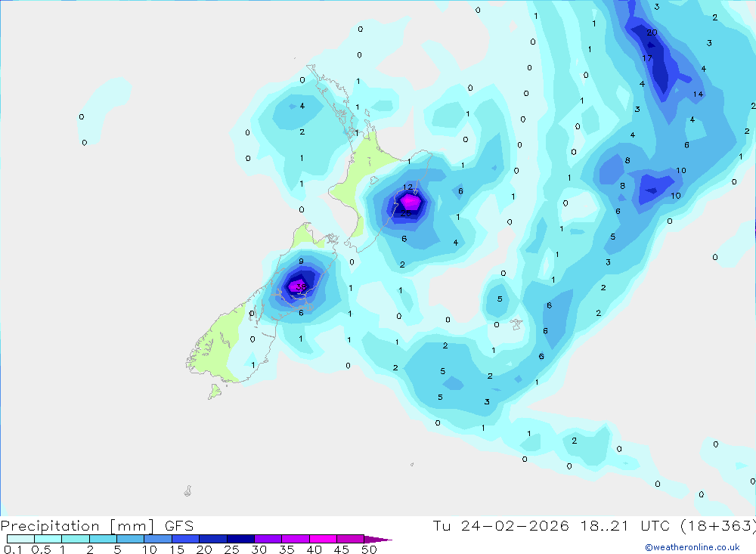The width and height of the screenshot is (756, 554).
Task: Select the 0.5–1 mm legend swatch
Action: 48,539
